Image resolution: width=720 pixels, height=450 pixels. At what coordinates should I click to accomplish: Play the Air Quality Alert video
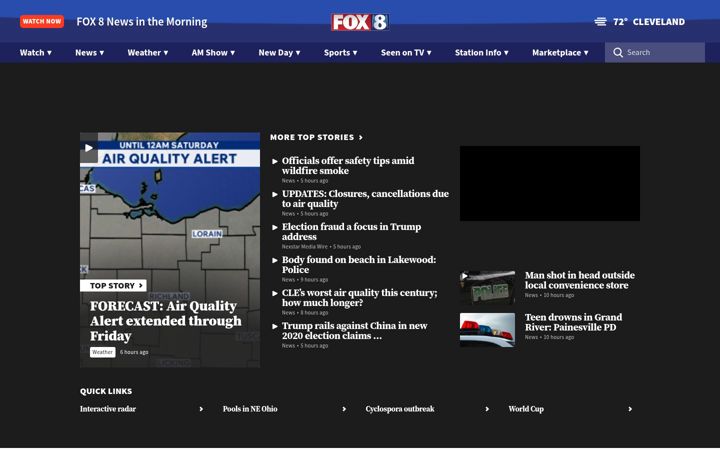89,148
